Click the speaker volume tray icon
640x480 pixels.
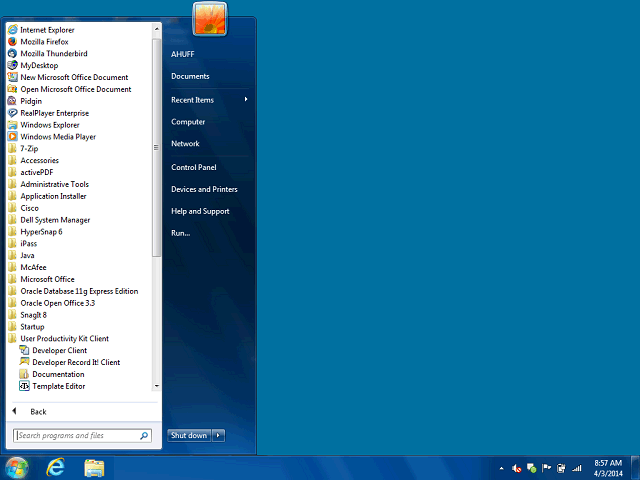[x=516, y=468]
